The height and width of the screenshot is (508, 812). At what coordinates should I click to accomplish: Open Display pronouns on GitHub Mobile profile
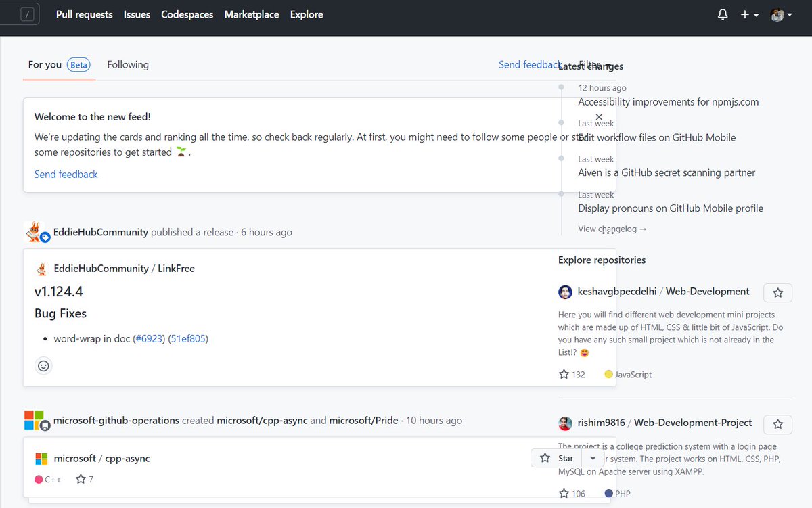pos(671,208)
